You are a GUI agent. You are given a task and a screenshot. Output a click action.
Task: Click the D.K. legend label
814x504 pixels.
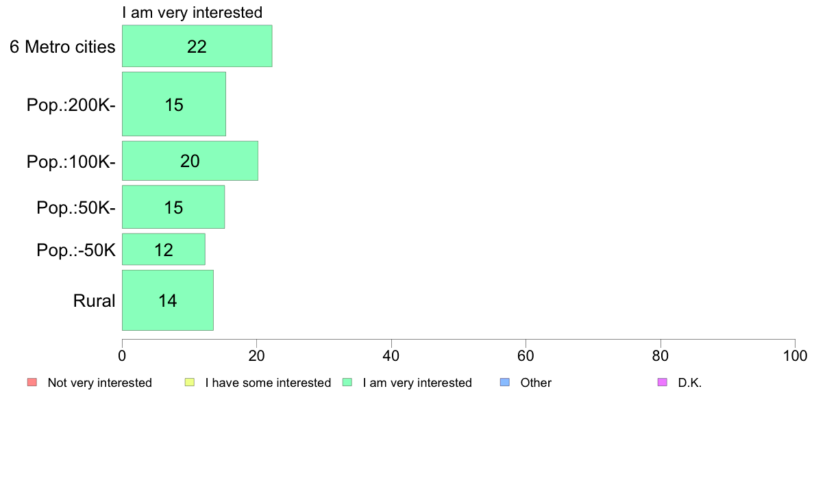[690, 383]
